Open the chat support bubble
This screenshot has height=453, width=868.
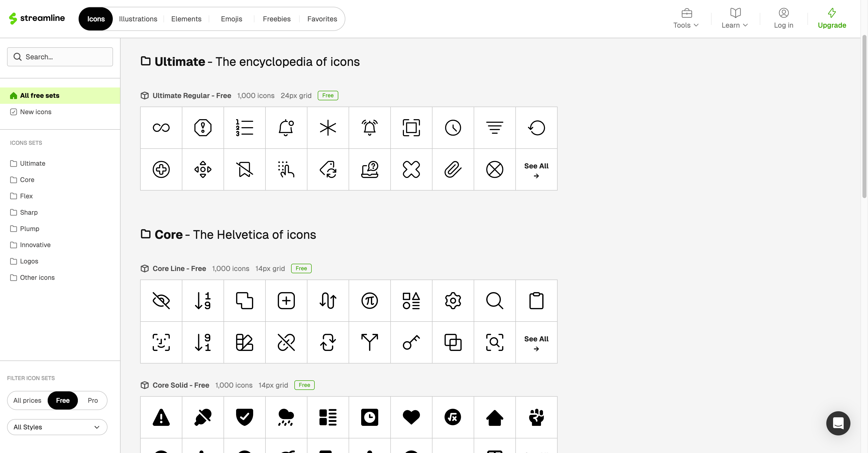838,423
